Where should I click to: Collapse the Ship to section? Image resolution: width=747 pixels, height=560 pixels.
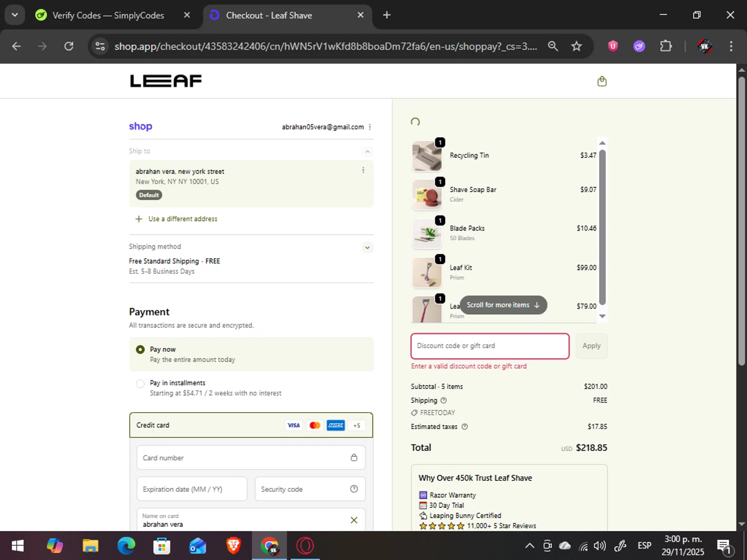click(368, 151)
